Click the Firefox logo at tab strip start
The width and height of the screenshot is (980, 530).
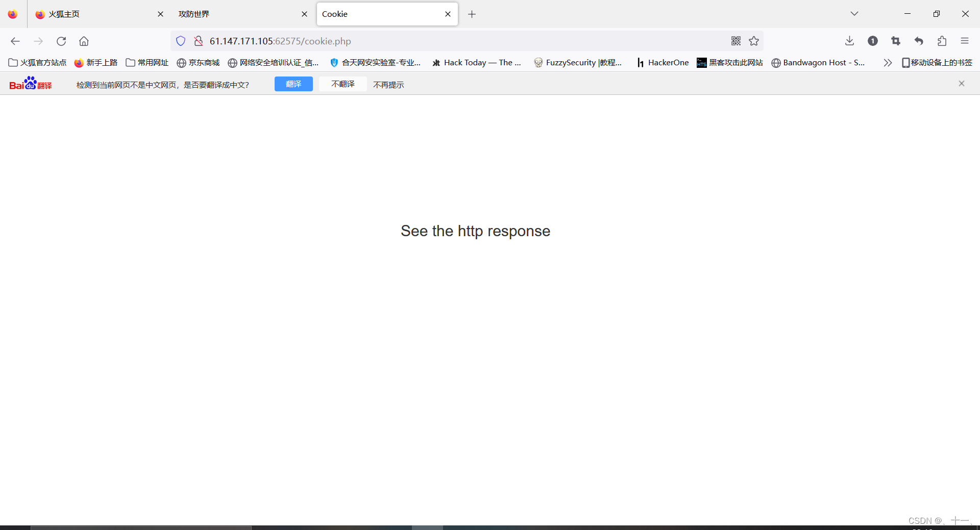coord(13,14)
